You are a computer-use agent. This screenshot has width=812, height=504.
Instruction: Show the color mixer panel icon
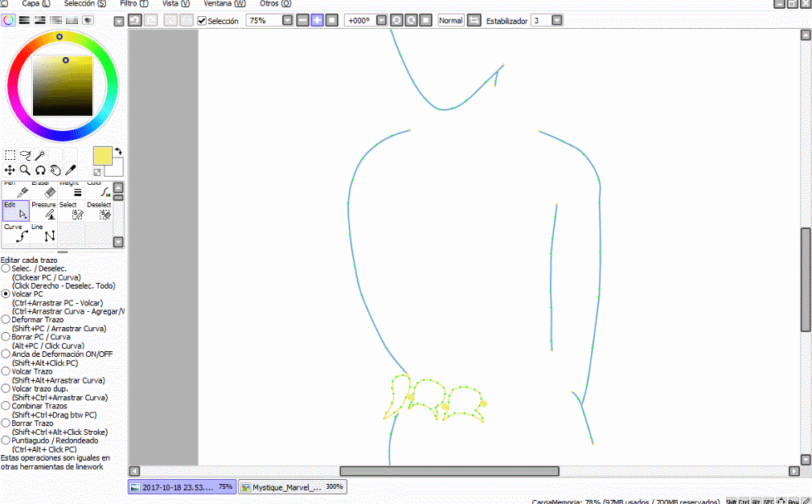click(x=56, y=20)
